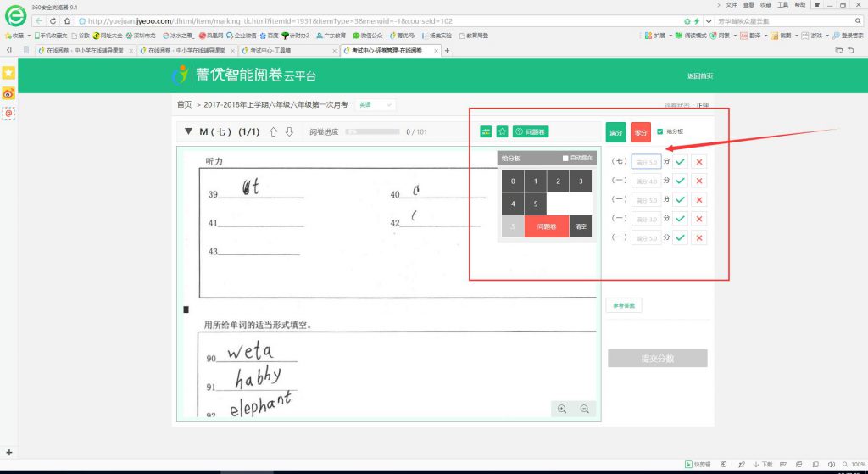Click the 阅卷进度 progress bar
This screenshot has height=474, width=868.
pos(371,131)
